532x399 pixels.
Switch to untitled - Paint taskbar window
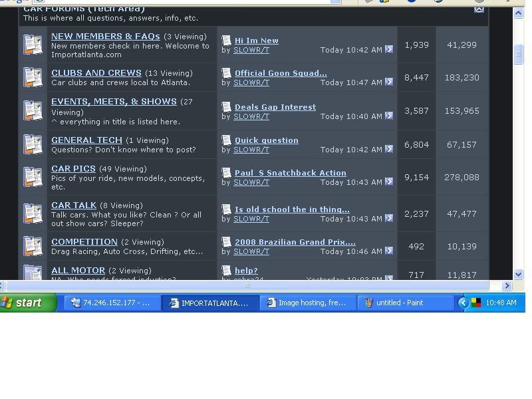coord(406,303)
